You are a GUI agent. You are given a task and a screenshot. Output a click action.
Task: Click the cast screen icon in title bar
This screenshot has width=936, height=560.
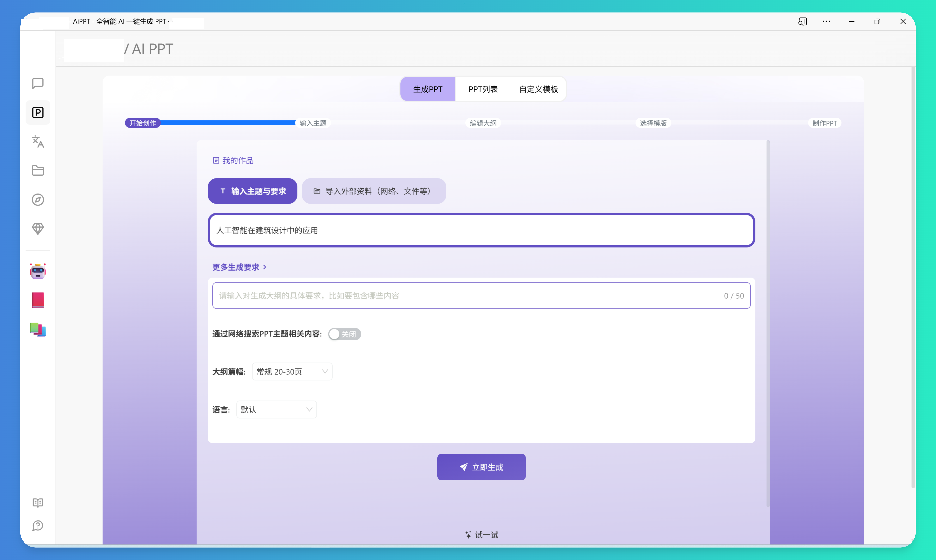click(803, 21)
